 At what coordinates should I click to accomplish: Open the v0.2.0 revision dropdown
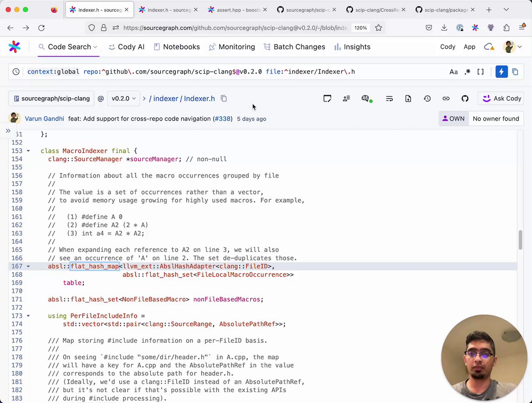point(123,99)
